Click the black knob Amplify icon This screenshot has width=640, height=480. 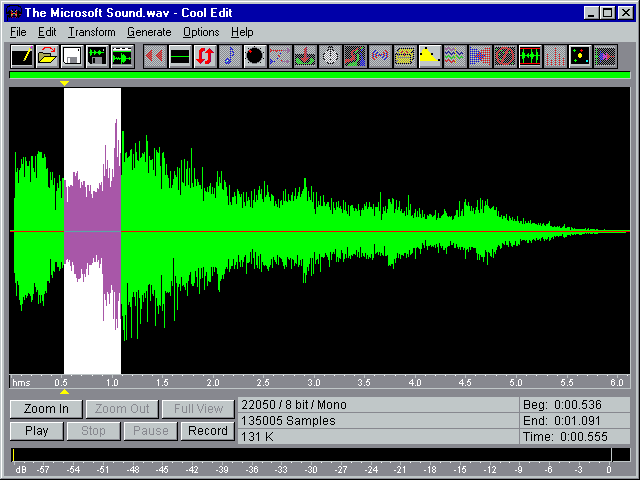(x=255, y=56)
